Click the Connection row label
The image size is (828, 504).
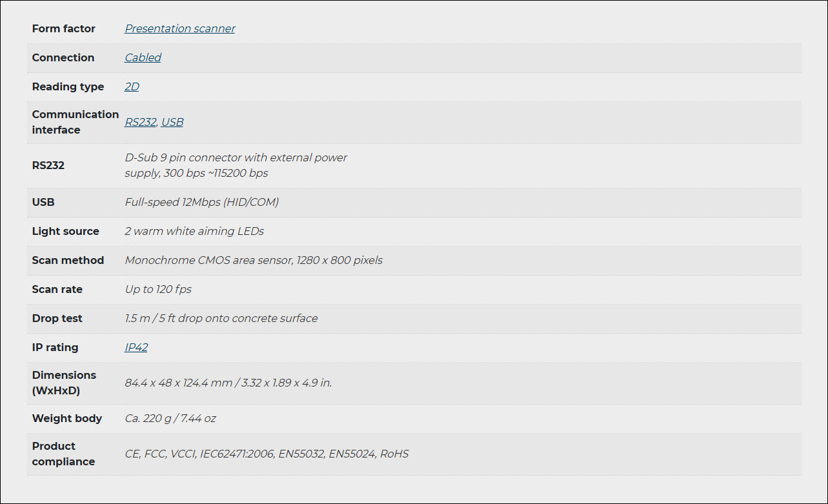(x=63, y=57)
